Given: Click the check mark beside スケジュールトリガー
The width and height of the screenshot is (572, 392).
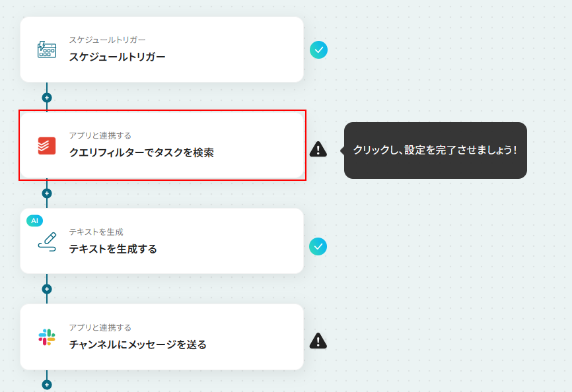Looking at the screenshot, I should point(318,50).
